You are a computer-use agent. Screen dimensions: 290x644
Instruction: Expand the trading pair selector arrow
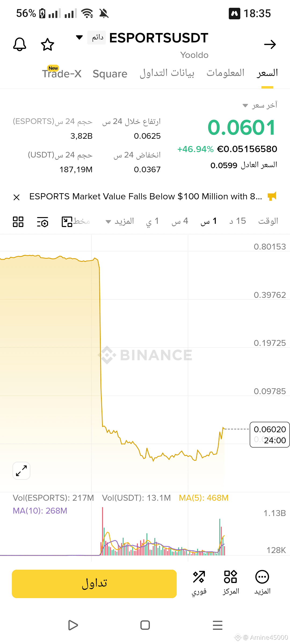point(79,37)
